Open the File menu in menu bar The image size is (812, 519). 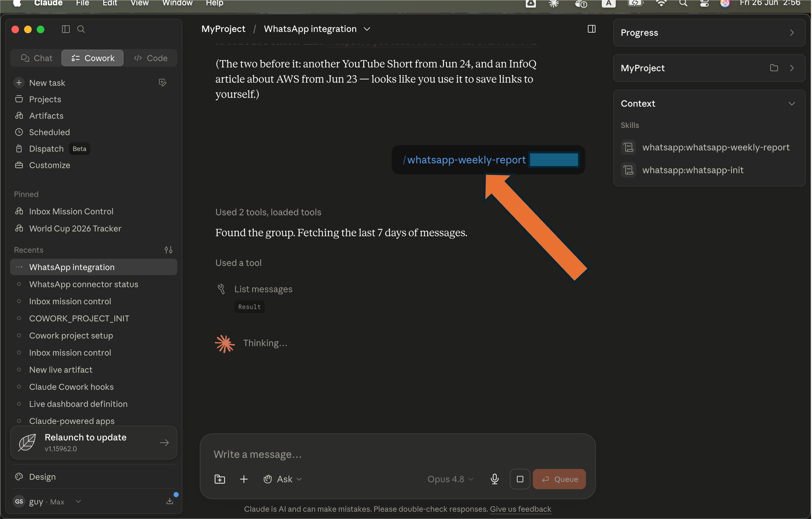[82, 3]
